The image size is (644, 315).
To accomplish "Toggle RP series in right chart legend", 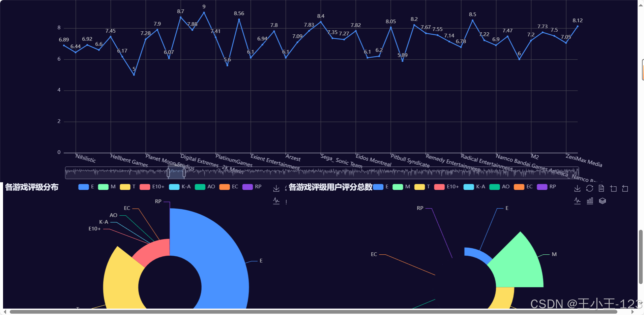I will pos(547,187).
